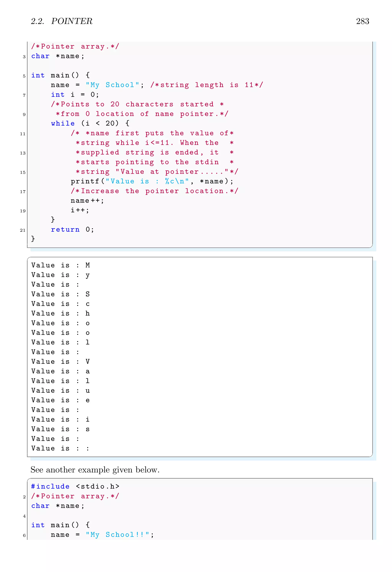392x572 pixels.
Task: Click the 'name++;' statement
Action: click(87, 201)
